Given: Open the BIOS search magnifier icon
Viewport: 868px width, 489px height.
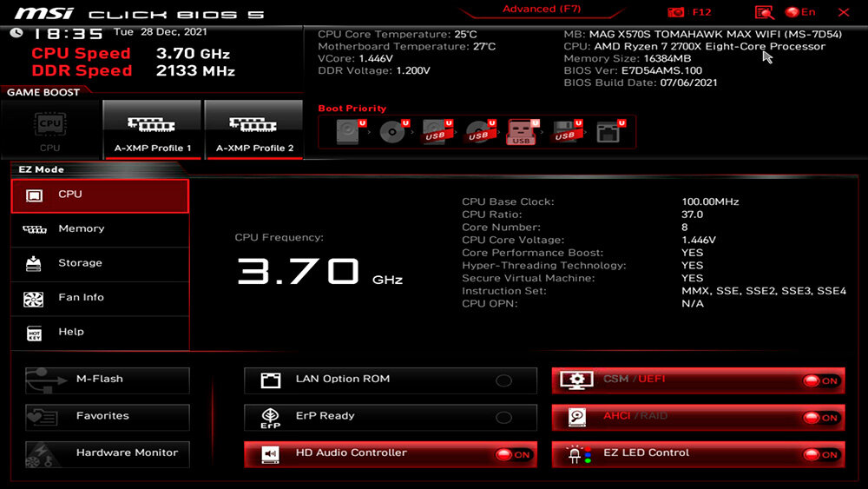Looking at the screenshot, I should click(x=764, y=12).
